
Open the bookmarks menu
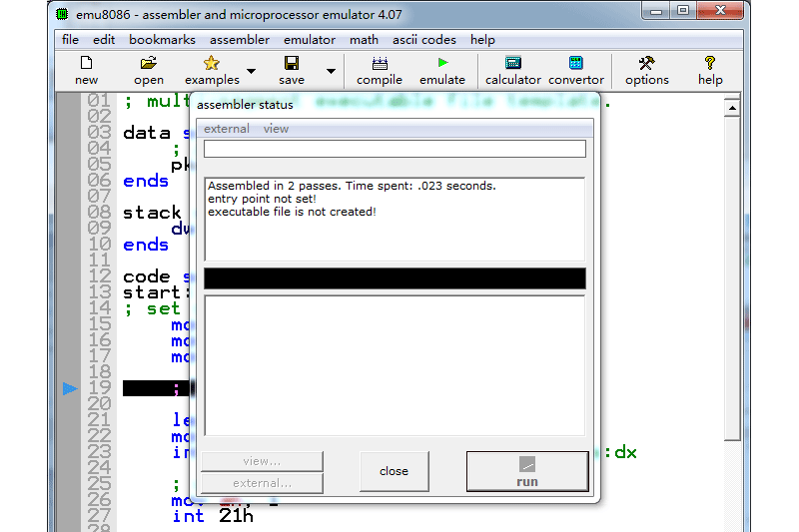coord(162,40)
